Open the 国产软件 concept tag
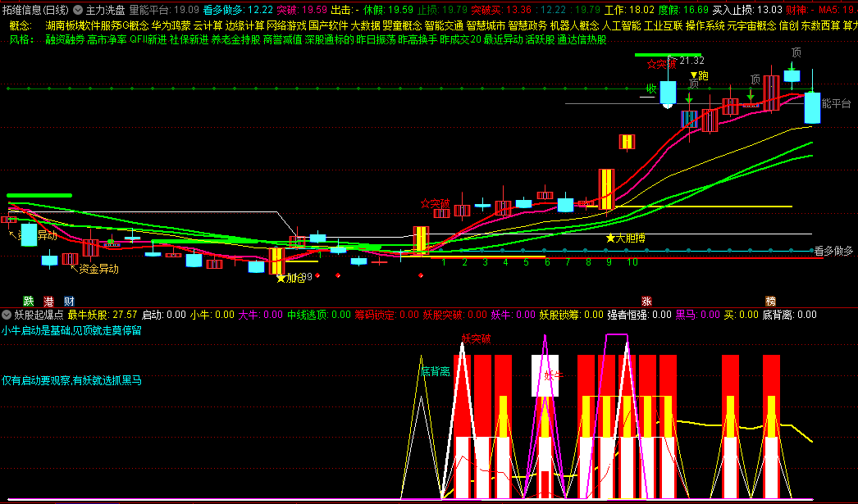Screen dimensions: 858x504 point(328,25)
